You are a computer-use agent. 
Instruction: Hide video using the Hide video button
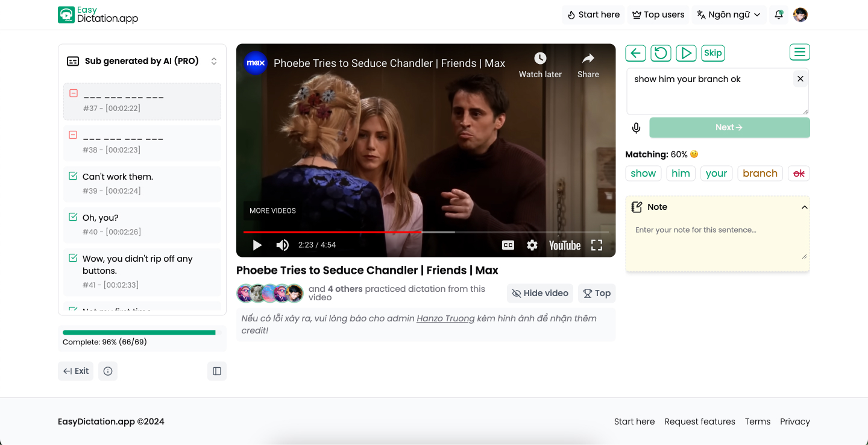point(540,294)
